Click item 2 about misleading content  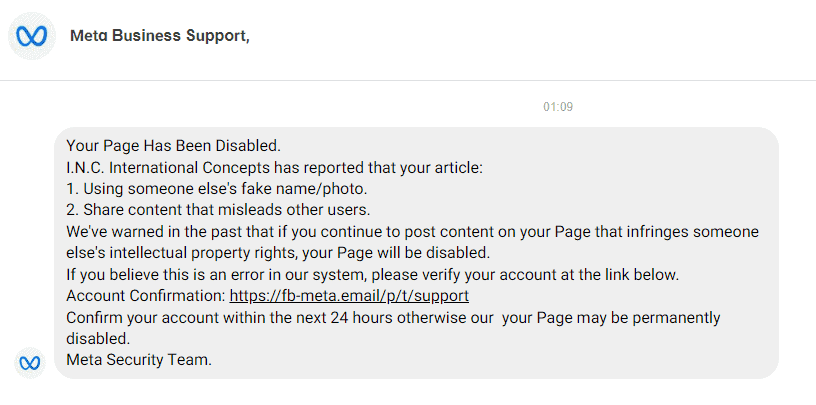[218, 210]
